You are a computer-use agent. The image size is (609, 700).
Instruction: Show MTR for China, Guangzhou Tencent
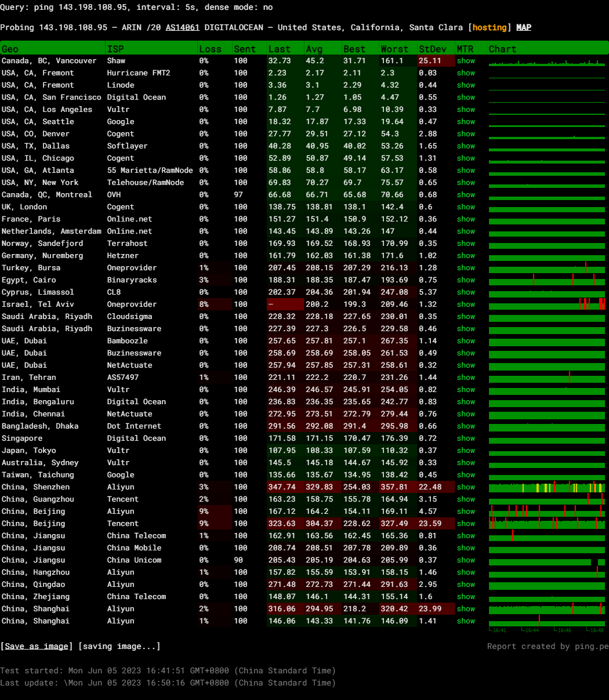(x=466, y=499)
